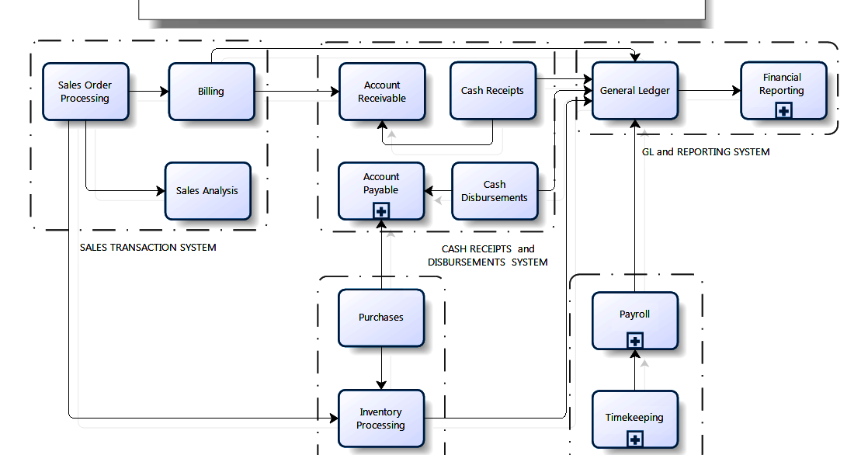
Task: Click the SALES TRANSACTION SYSTEM label
Action: click(x=148, y=248)
